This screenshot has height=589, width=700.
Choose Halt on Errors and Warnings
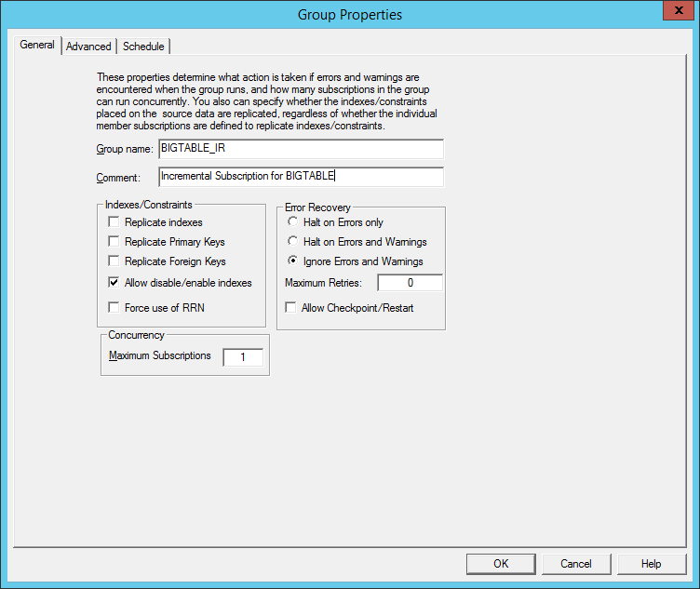point(293,242)
